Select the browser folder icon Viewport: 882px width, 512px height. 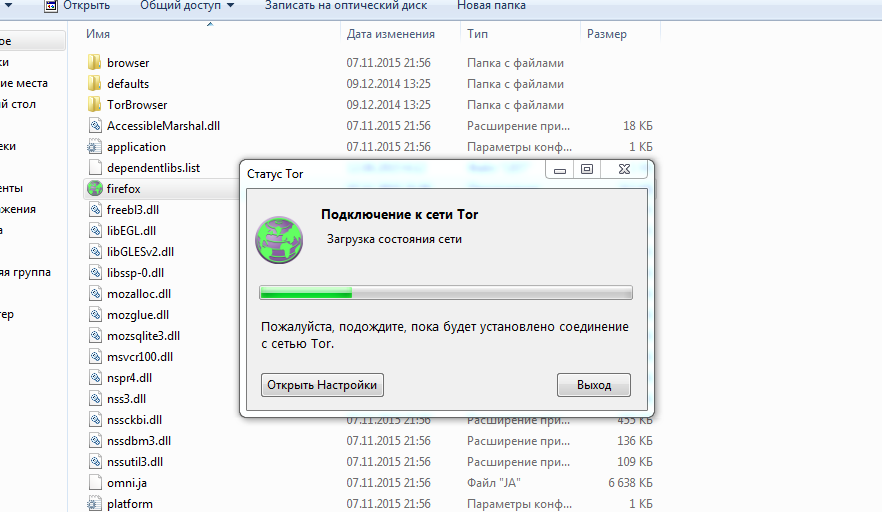pos(95,63)
